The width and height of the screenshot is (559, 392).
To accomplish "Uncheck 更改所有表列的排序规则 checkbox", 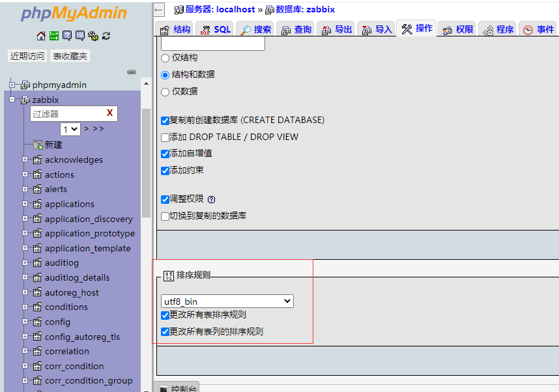I will point(165,332).
